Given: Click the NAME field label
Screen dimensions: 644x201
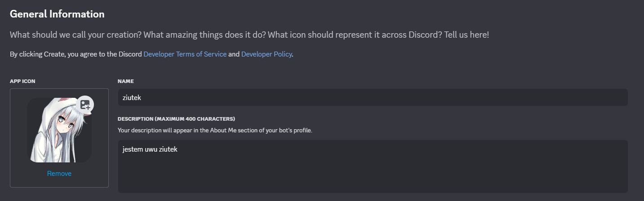Looking at the screenshot, I should (126, 81).
